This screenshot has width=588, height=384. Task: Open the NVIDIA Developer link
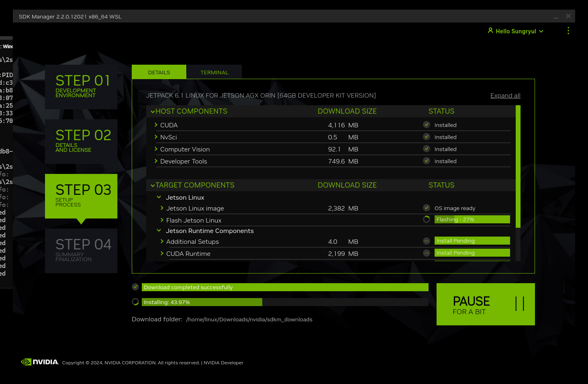tap(223, 363)
